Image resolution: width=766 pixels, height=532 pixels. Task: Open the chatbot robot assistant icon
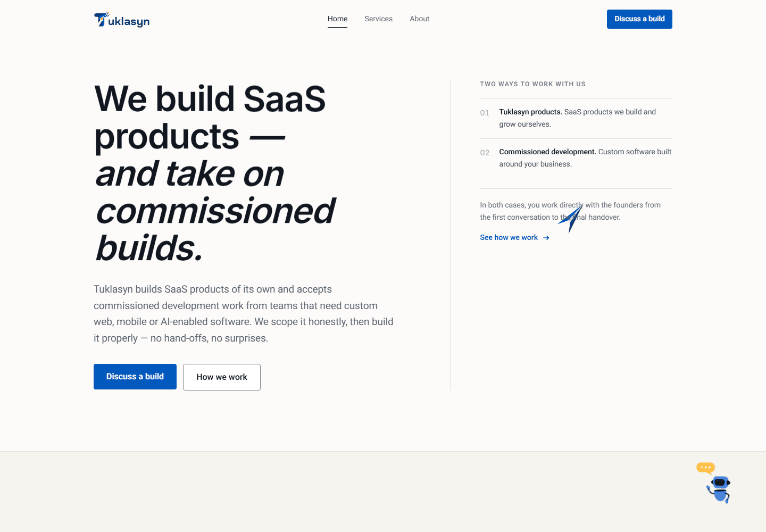pyautogui.click(x=719, y=489)
